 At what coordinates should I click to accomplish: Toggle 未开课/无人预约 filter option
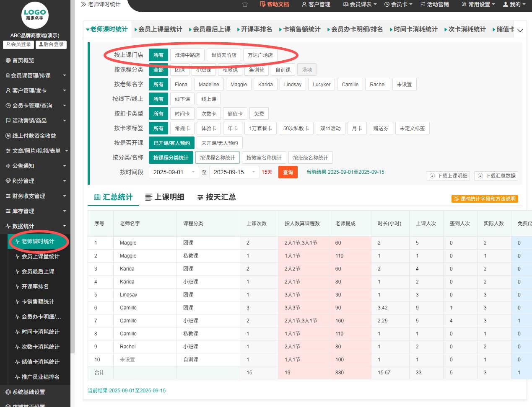coord(219,143)
